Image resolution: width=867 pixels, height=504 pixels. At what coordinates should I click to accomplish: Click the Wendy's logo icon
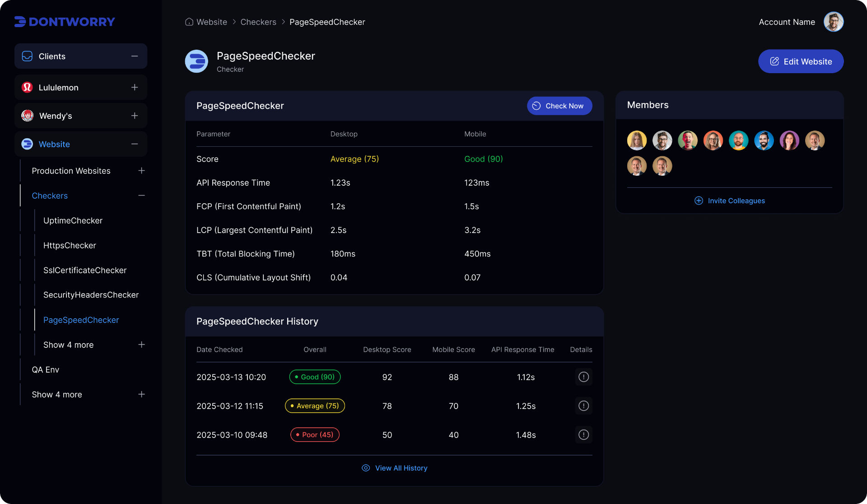coord(27,116)
